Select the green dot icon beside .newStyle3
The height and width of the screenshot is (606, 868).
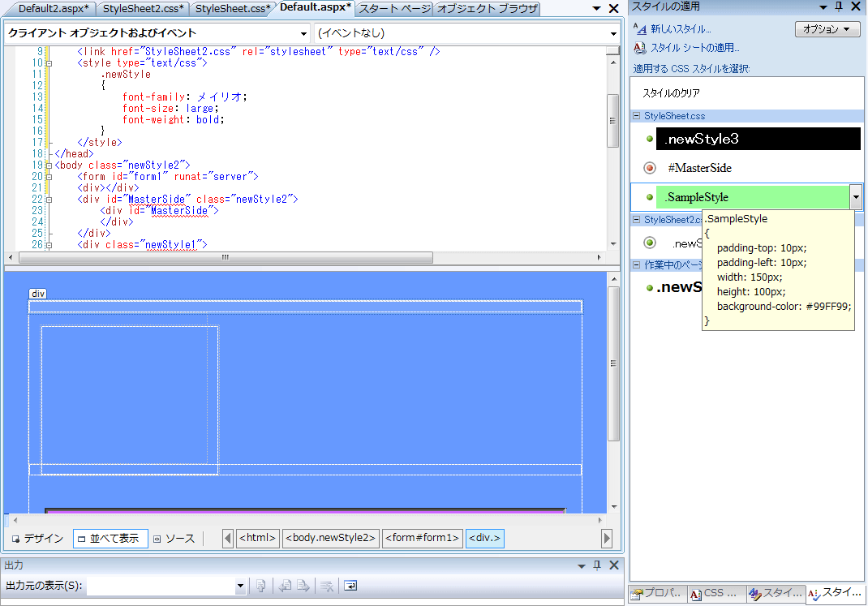(x=650, y=139)
